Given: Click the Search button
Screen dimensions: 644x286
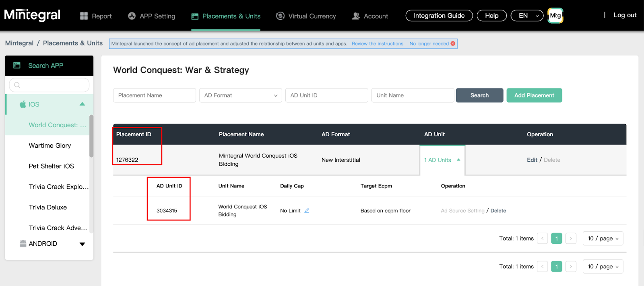Looking at the screenshot, I should click(x=479, y=95).
